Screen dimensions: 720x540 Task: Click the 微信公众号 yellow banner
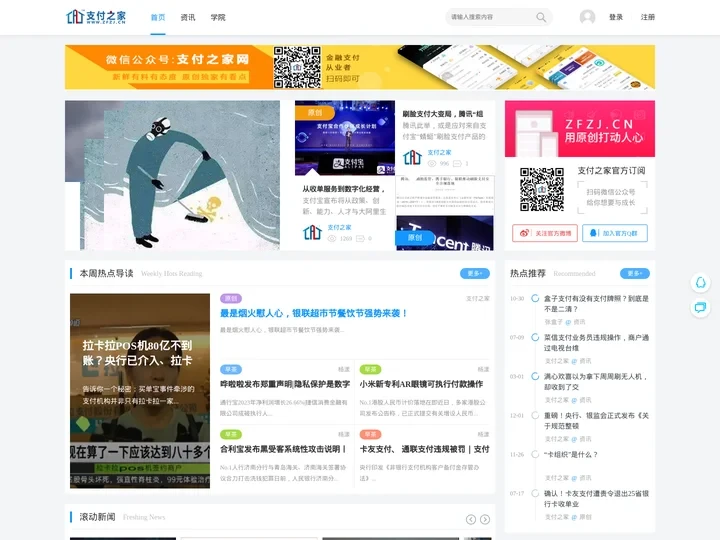click(x=360, y=67)
